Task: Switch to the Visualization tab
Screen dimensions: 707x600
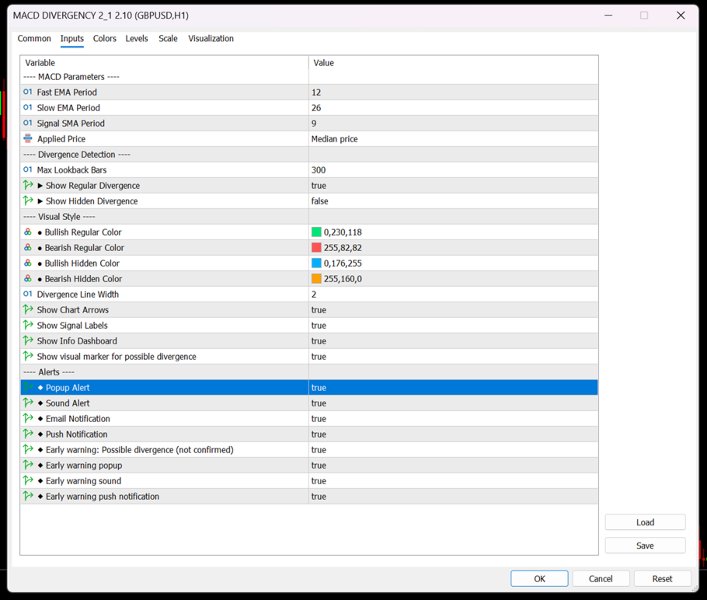Action: 211,38
